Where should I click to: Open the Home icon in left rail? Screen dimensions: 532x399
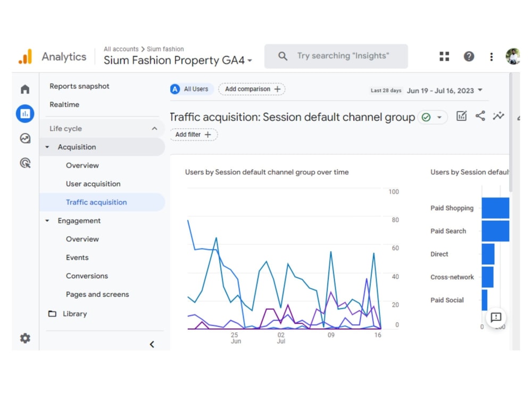(x=25, y=89)
